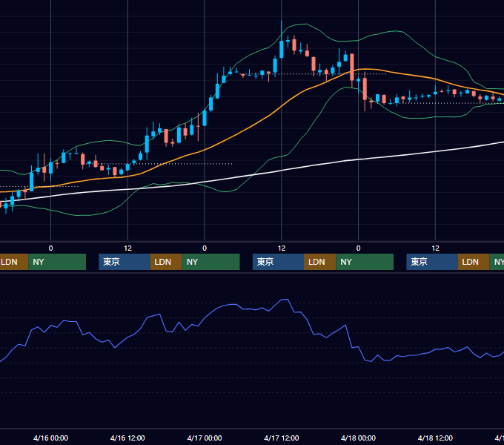
Task: Click the hour label 12 above 4/17 12:00
Action: [x=282, y=248]
